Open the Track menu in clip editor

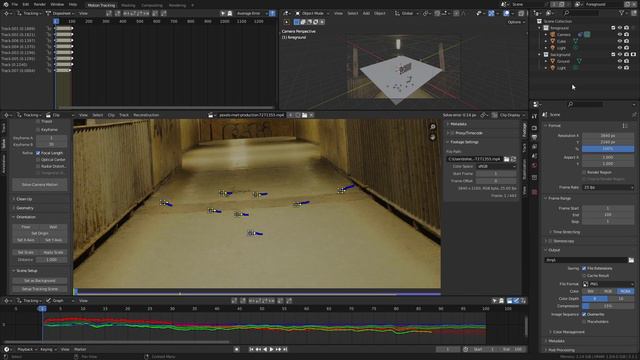(x=124, y=115)
